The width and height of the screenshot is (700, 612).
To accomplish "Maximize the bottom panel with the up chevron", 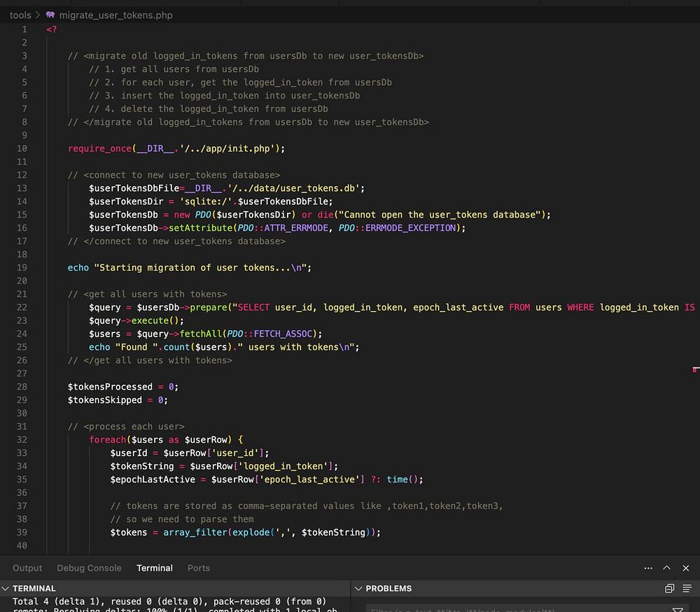I will pyautogui.click(x=666, y=568).
